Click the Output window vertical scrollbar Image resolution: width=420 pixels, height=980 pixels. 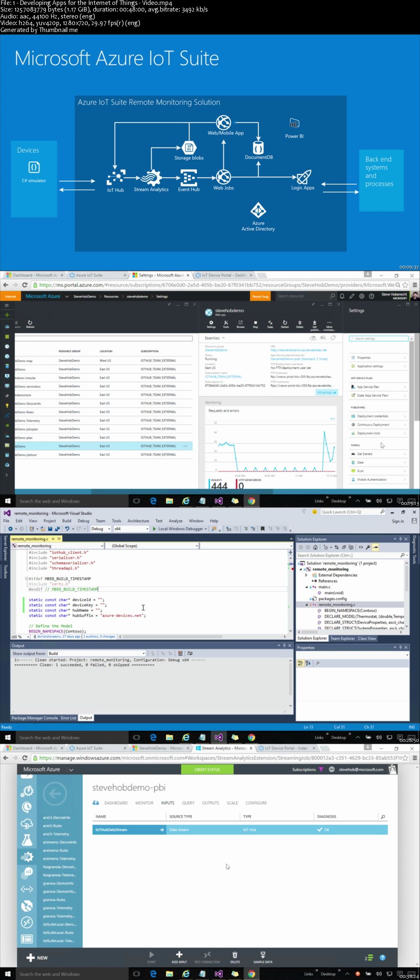click(290, 683)
